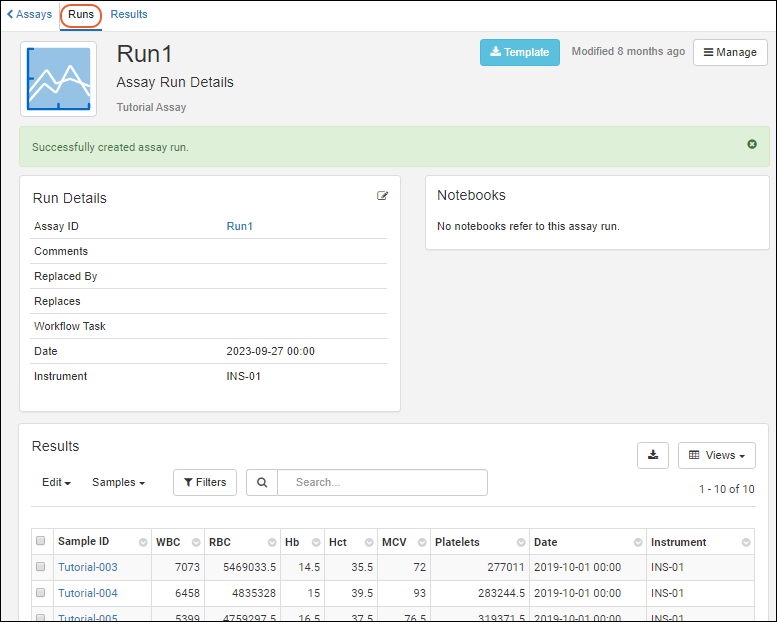Open the Platelets column menu arrow

tap(520, 543)
